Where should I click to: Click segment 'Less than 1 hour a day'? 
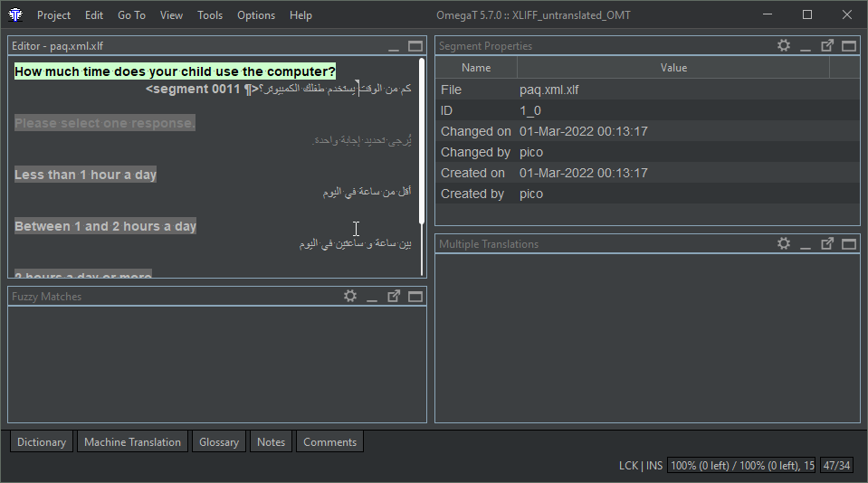click(x=85, y=175)
